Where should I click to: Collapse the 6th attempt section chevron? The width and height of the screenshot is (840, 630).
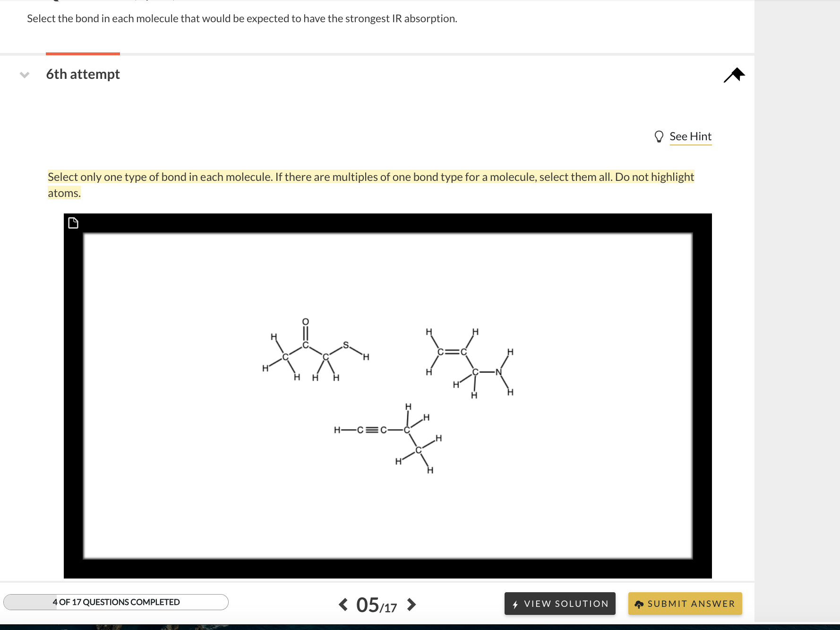[x=25, y=74]
